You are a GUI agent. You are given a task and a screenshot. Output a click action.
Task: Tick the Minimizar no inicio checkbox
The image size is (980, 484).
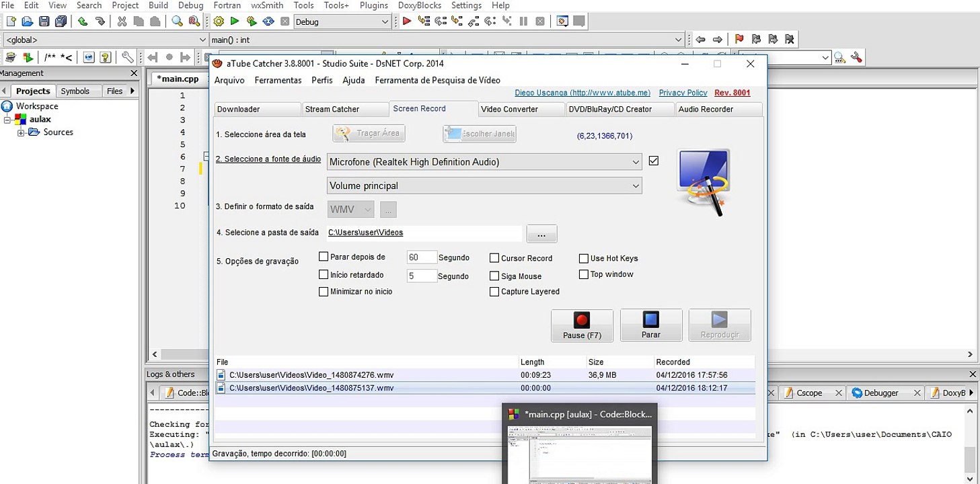[324, 292]
